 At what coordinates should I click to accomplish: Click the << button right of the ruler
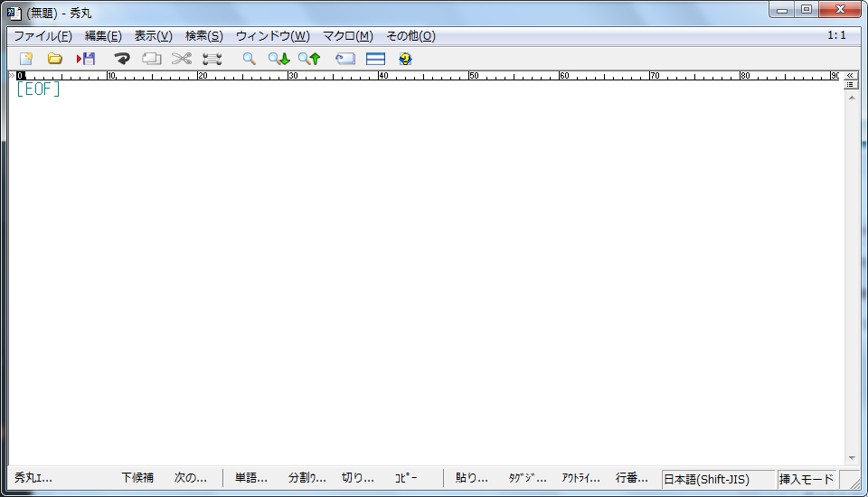coord(850,75)
